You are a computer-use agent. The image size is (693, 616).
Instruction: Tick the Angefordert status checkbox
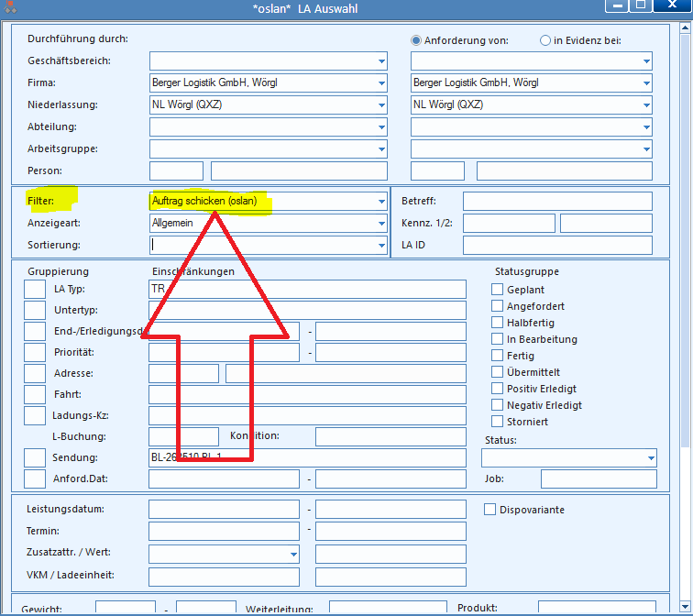pyautogui.click(x=497, y=306)
